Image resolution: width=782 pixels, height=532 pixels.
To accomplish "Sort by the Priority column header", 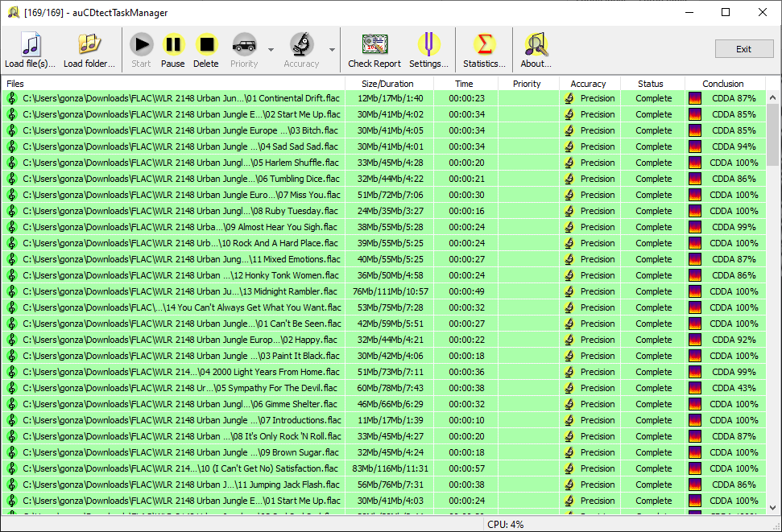I will (528, 83).
